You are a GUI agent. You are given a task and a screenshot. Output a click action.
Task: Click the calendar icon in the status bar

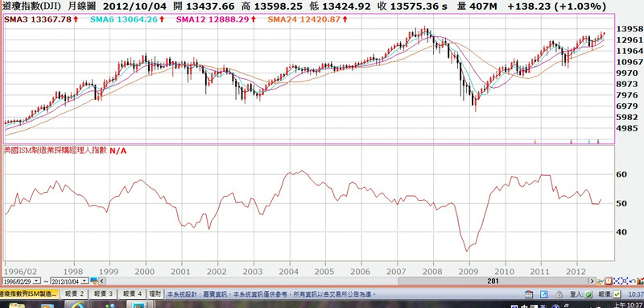[529, 294]
